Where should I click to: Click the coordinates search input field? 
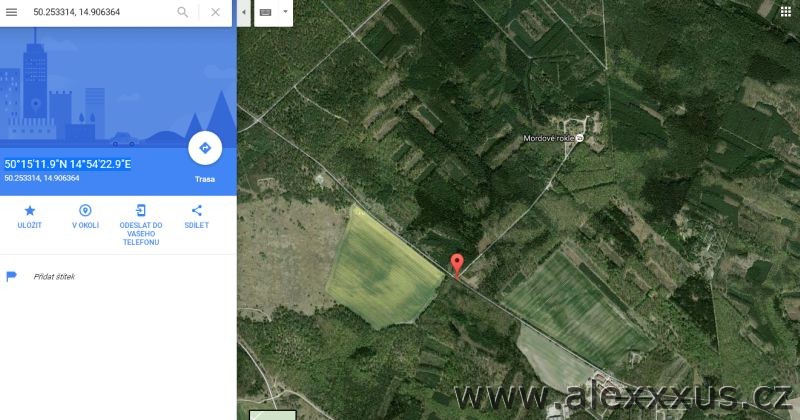click(102, 12)
